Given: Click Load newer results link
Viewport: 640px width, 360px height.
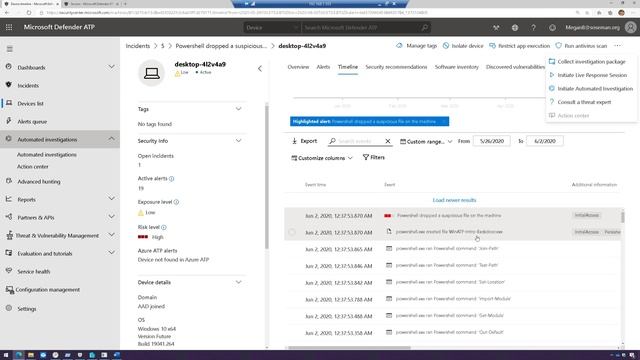Looking at the screenshot, I should [x=454, y=200].
